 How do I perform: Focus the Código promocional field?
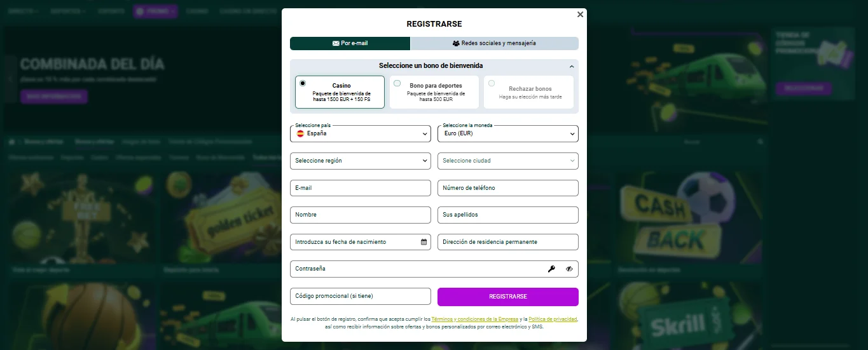pos(361,296)
